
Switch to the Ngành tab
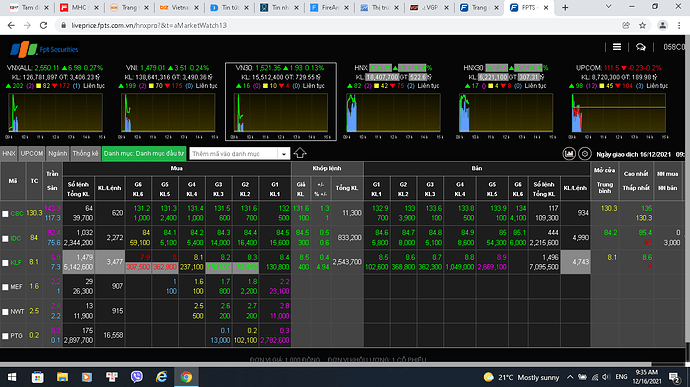click(58, 153)
